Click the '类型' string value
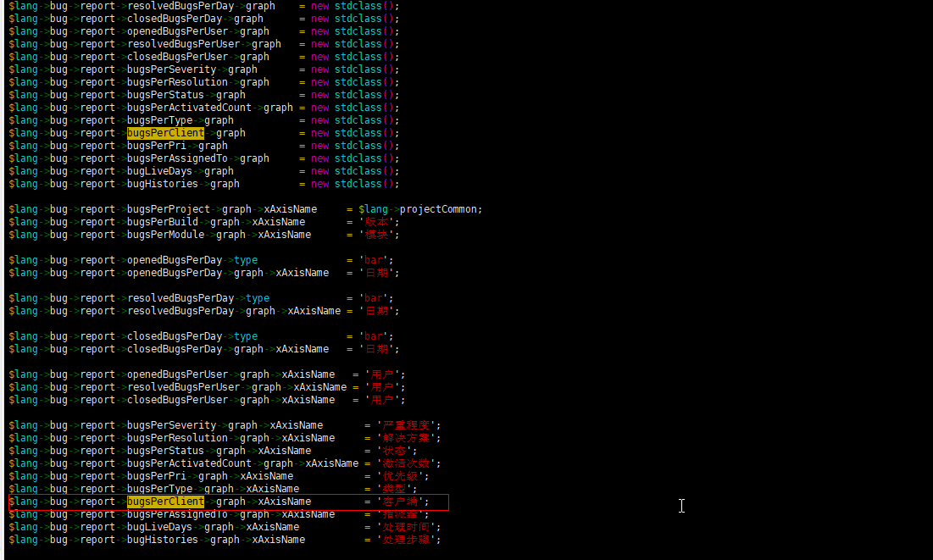933x560 pixels. click(x=395, y=489)
